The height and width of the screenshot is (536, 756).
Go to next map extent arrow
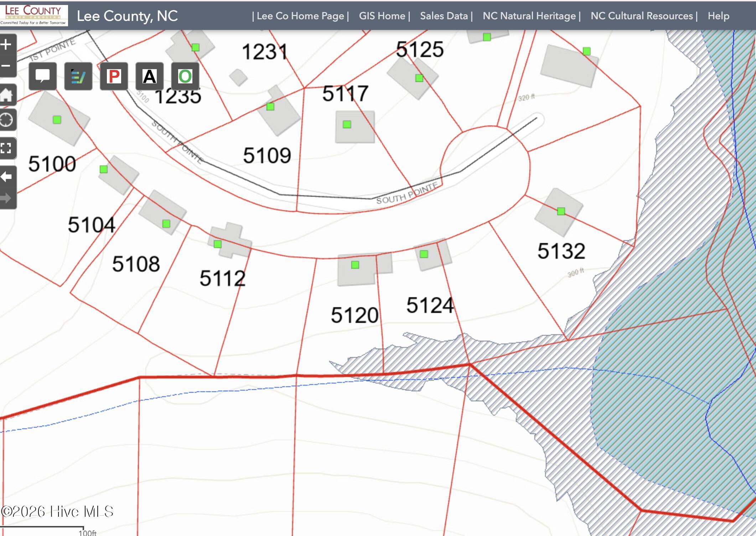[6, 198]
